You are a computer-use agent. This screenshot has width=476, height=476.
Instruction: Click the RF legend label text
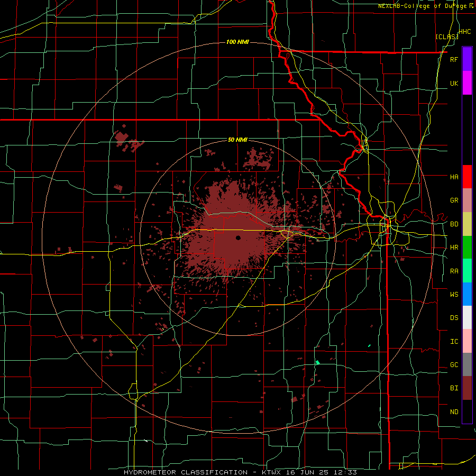[454, 59]
